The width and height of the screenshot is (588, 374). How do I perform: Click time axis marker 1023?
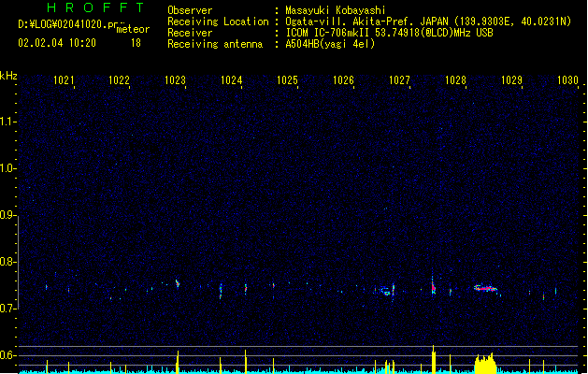(x=175, y=80)
